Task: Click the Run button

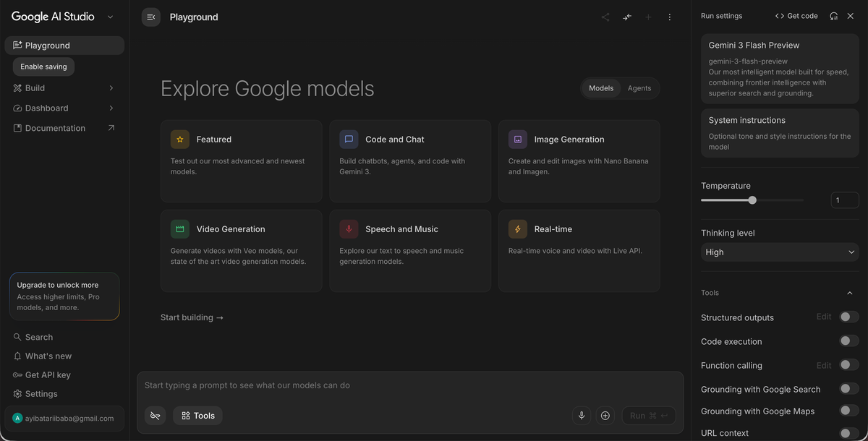Action: pyautogui.click(x=649, y=416)
